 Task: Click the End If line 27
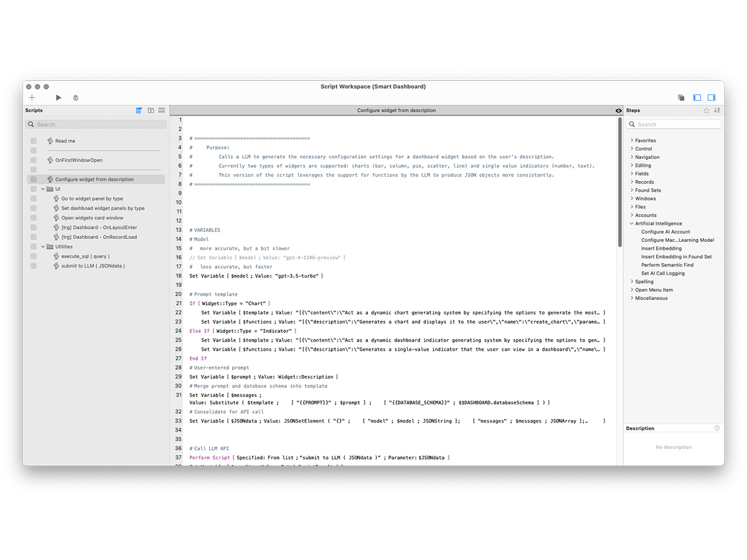198,358
